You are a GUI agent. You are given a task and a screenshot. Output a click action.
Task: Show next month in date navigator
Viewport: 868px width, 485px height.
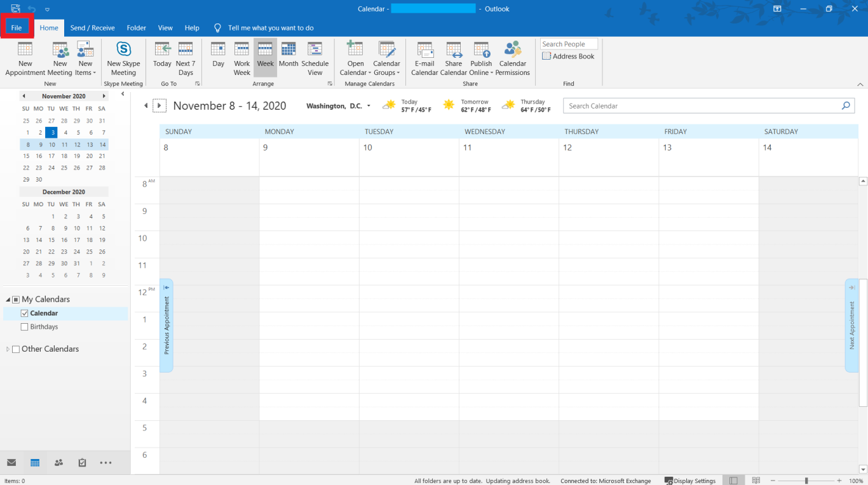click(x=104, y=96)
